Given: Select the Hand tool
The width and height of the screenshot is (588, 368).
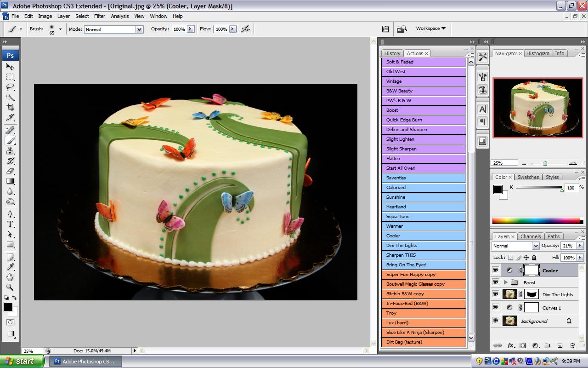Looking at the screenshot, I should [x=10, y=277].
